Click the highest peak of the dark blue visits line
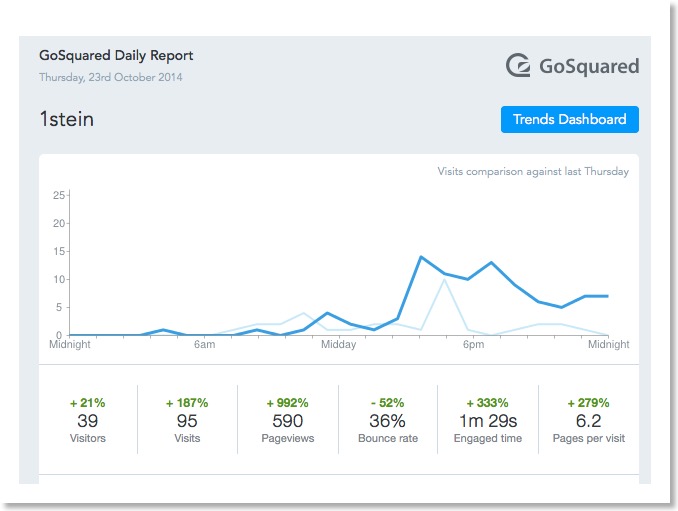The image size is (678, 511). pyautogui.click(x=421, y=257)
